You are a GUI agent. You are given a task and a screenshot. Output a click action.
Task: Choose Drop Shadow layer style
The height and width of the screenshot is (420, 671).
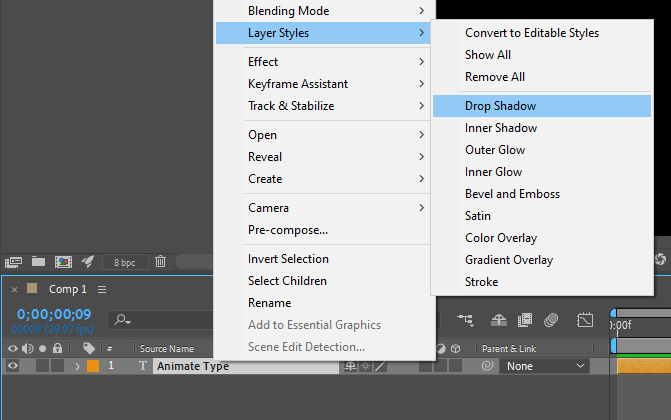pos(500,106)
